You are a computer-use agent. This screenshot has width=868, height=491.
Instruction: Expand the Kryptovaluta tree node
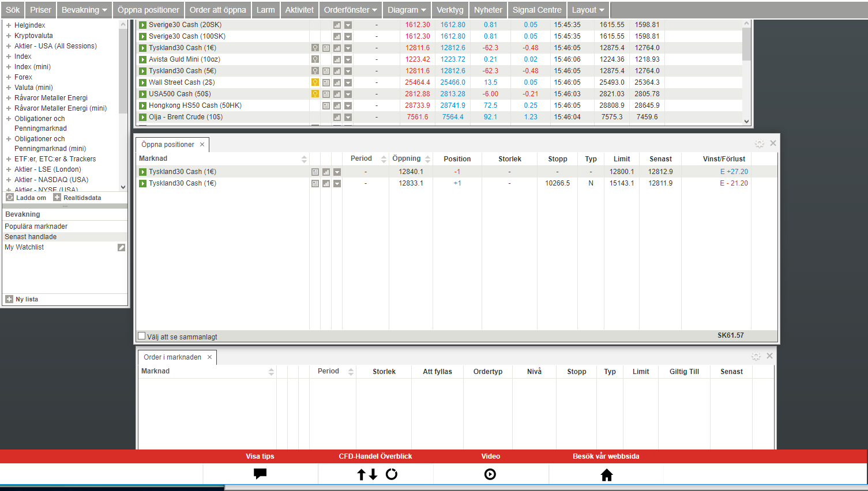pyautogui.click(x=9, y=36)
